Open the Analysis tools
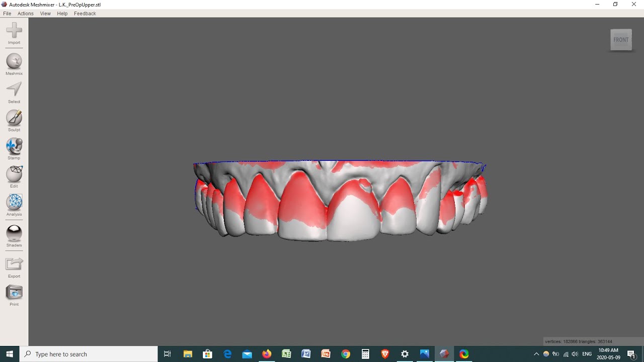Screen dimensions: 644x362 pyautogui.click(x=14, y=202)
